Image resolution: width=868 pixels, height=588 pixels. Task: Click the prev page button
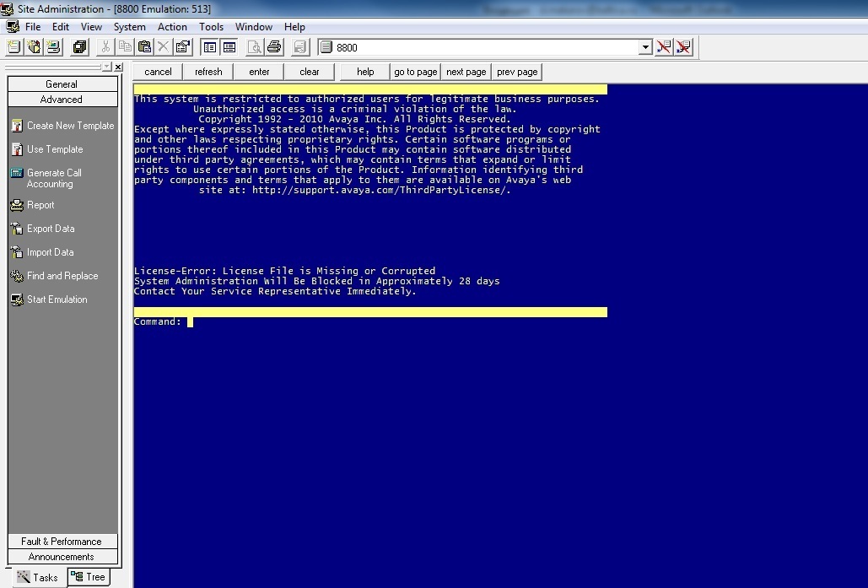tap(517, 72)
